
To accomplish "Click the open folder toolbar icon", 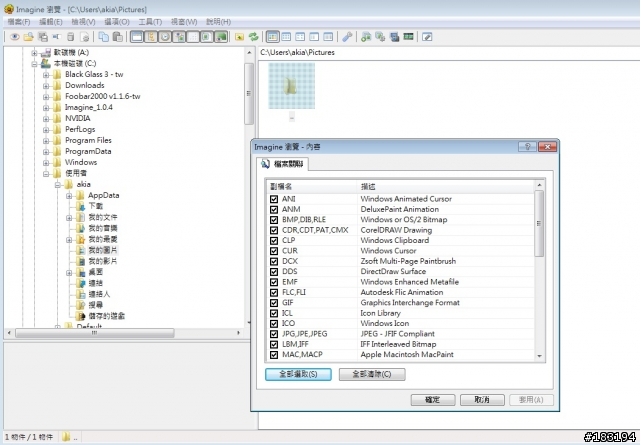I will [x=29, y=37].
